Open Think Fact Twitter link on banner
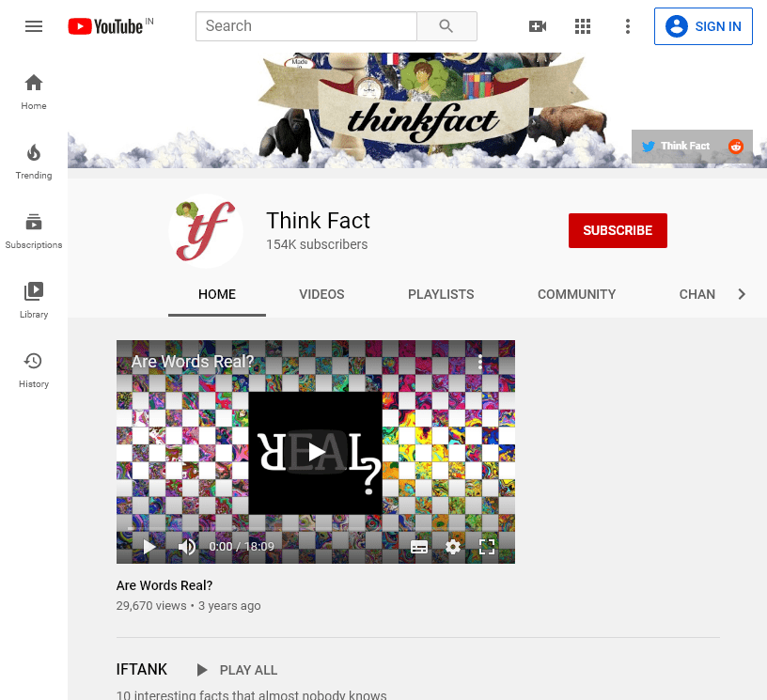 tap(675, 147)
